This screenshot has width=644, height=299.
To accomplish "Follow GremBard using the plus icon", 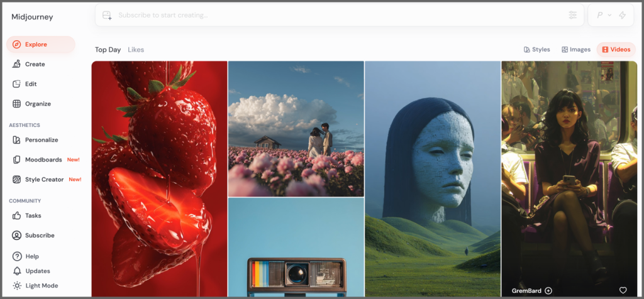I will [x=548, y=290].
